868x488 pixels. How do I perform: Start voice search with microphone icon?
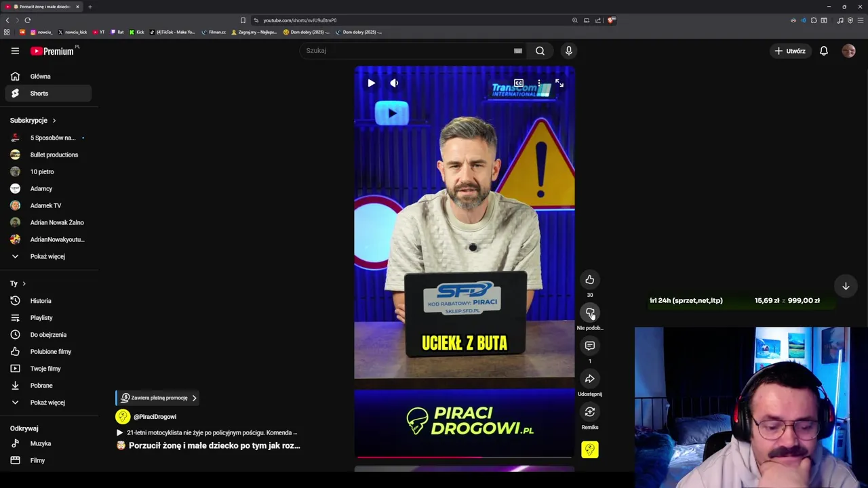(569, 51)
